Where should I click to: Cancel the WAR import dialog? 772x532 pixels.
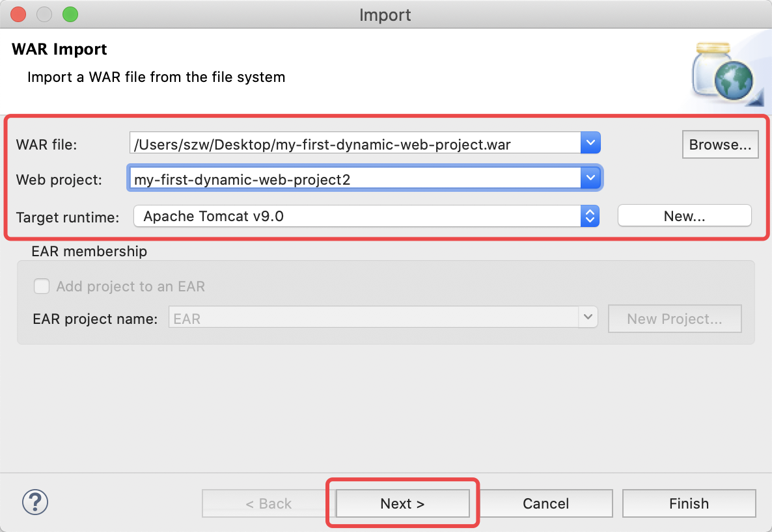coord(545,503)
